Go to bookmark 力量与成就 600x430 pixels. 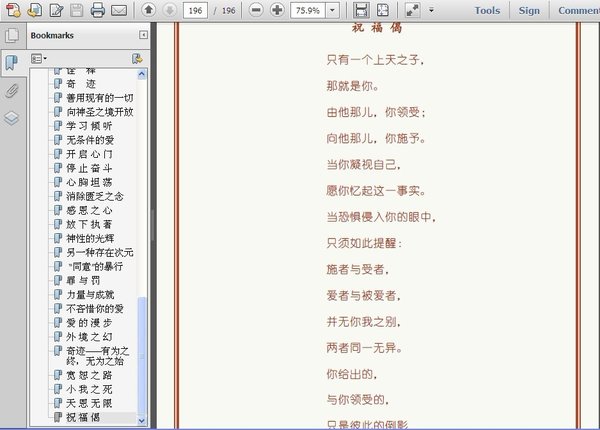coord(90,295)
